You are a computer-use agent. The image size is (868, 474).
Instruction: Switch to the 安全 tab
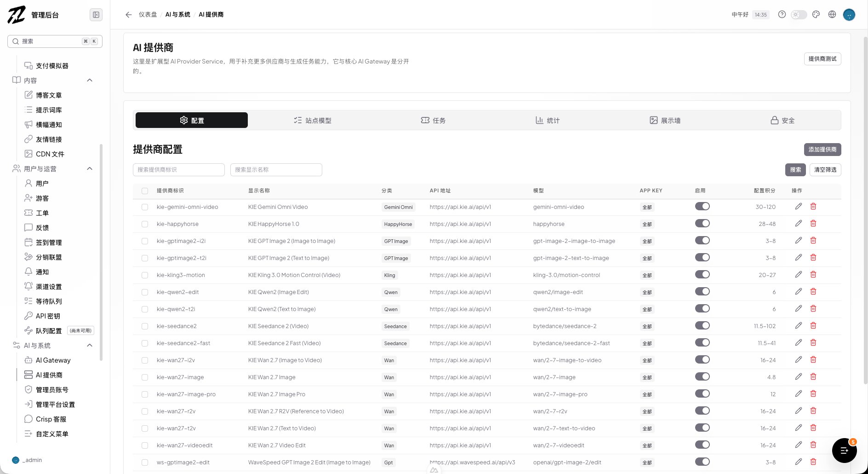coord(782,120)
